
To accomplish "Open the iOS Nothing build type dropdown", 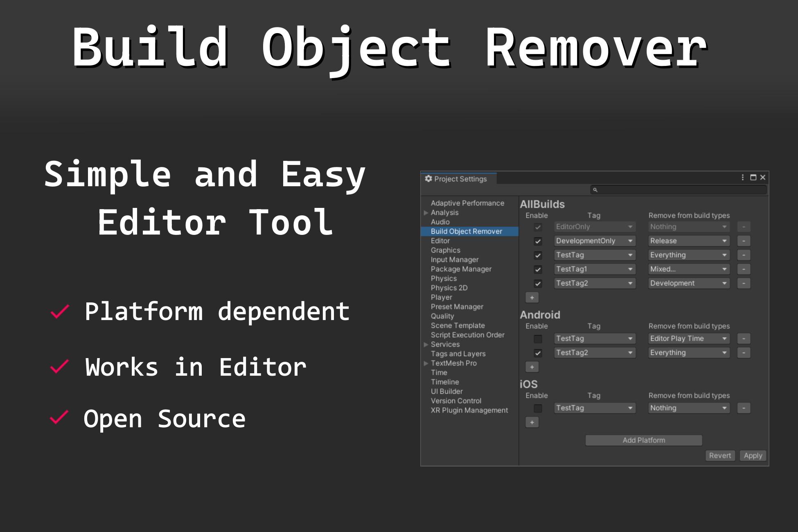I will click(x=689, y=408).
